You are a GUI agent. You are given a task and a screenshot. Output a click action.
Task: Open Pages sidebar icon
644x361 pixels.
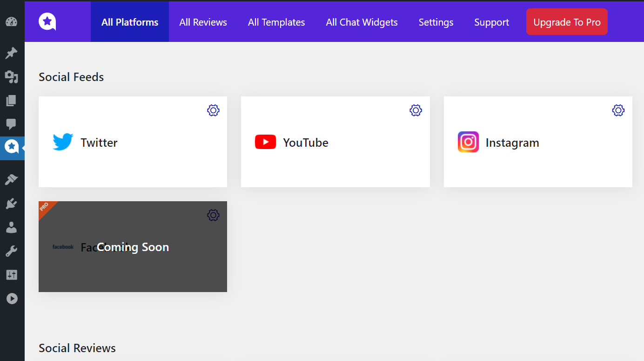[x=12, y=100]
